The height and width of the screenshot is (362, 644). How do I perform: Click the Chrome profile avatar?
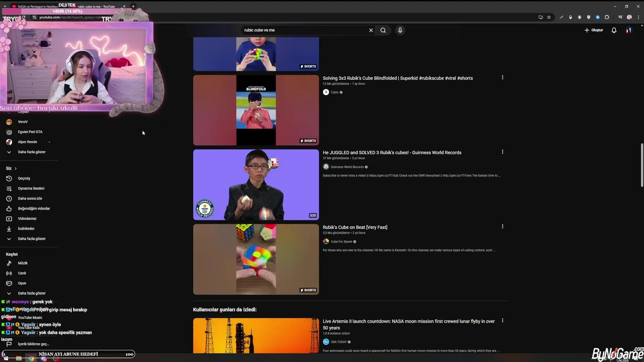pyautogui.click(x=629, y=17)
